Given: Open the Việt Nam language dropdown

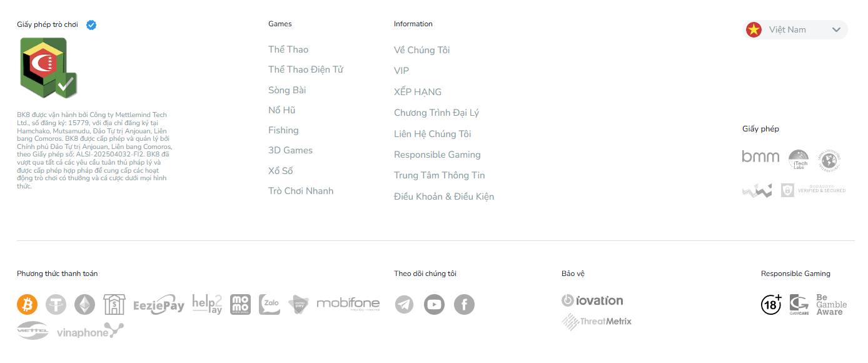Looking at the screenshot, I should [x=795, y=29].
